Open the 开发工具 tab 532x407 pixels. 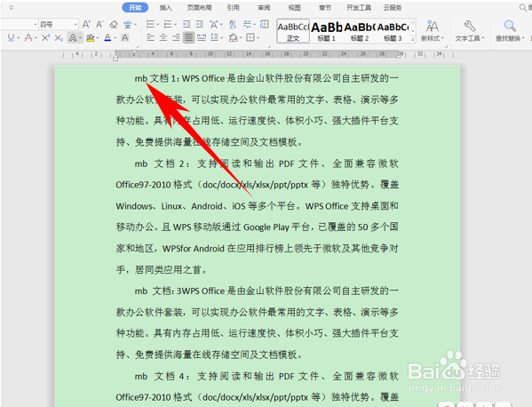[x=359, y=7]
